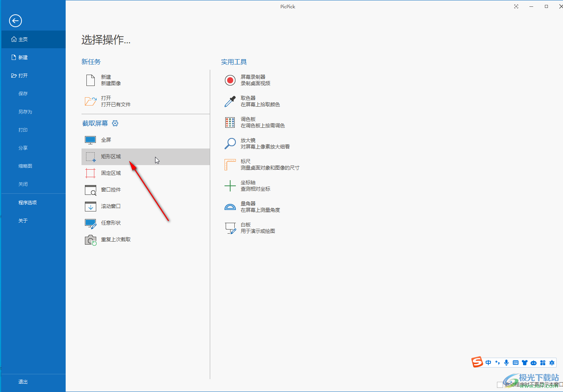This screenshot has width=563, height=392.
Task: Click the full screen monitor icon
Action: click(x=91, y=140)
